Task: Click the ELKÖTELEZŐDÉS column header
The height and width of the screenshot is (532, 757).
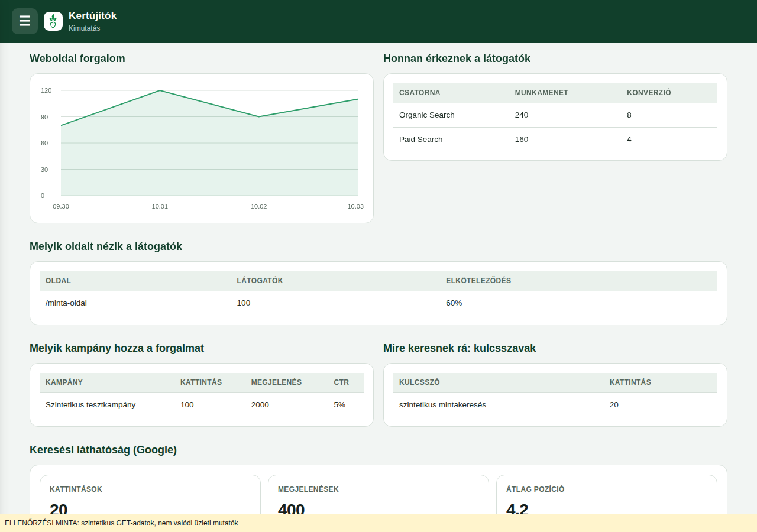Action: pyautogui.click(x=478, y=281)
